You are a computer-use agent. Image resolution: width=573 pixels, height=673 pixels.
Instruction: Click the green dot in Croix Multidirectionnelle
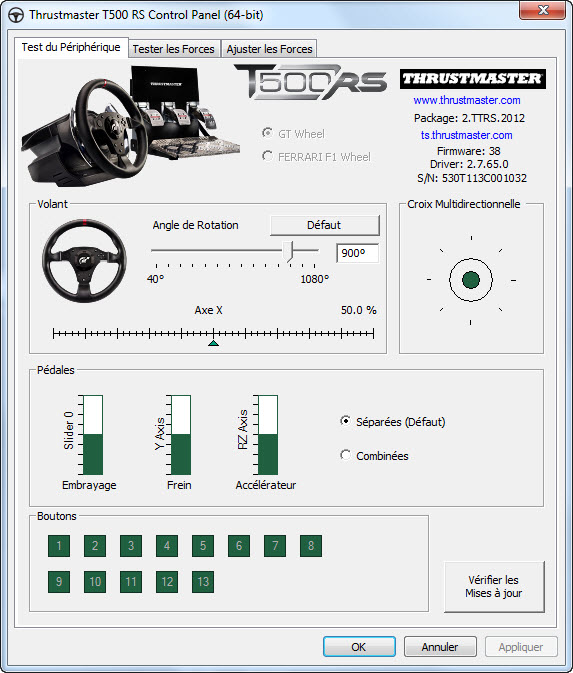click(471, 280)
